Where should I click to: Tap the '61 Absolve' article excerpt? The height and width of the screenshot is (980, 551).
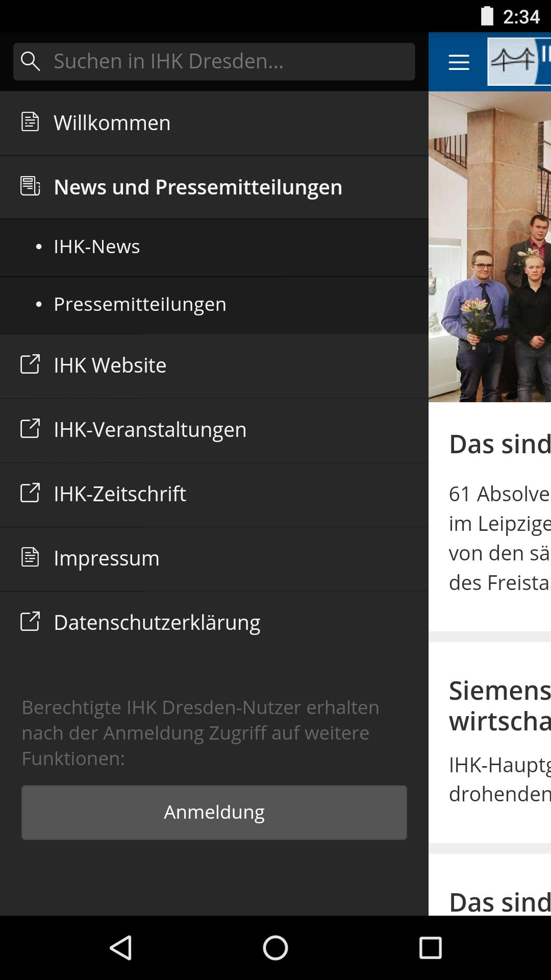coord(500,538)
